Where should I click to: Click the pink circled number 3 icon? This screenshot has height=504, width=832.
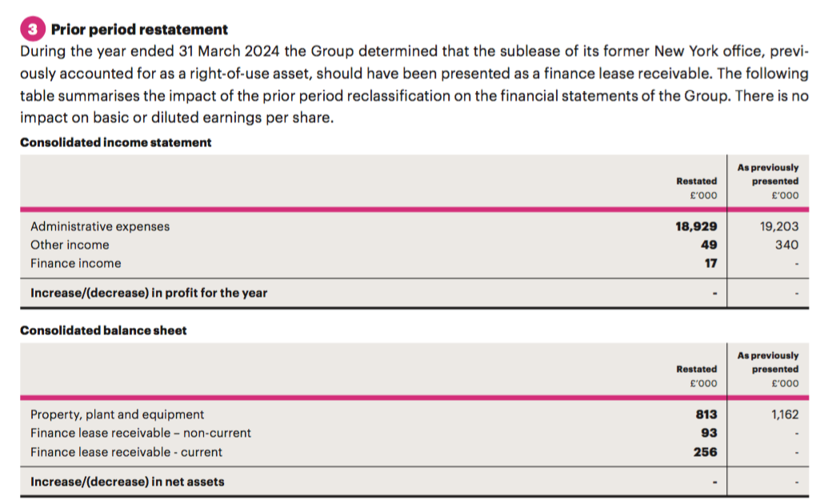pos(33,29)
